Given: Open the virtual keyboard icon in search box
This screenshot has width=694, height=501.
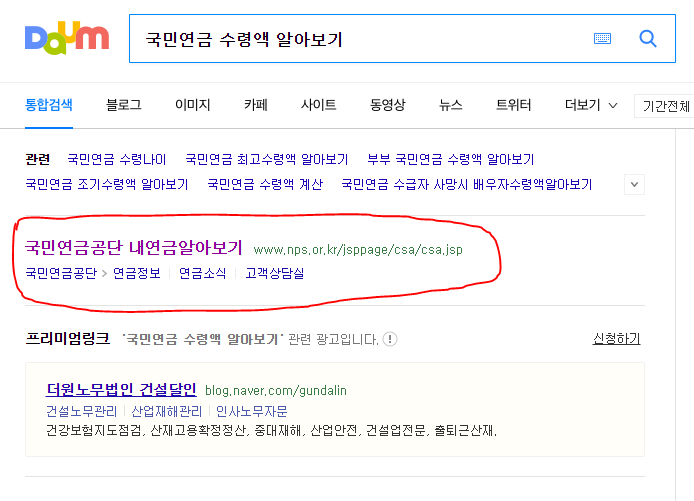Looking at the screenshot, I should [602, 39].
